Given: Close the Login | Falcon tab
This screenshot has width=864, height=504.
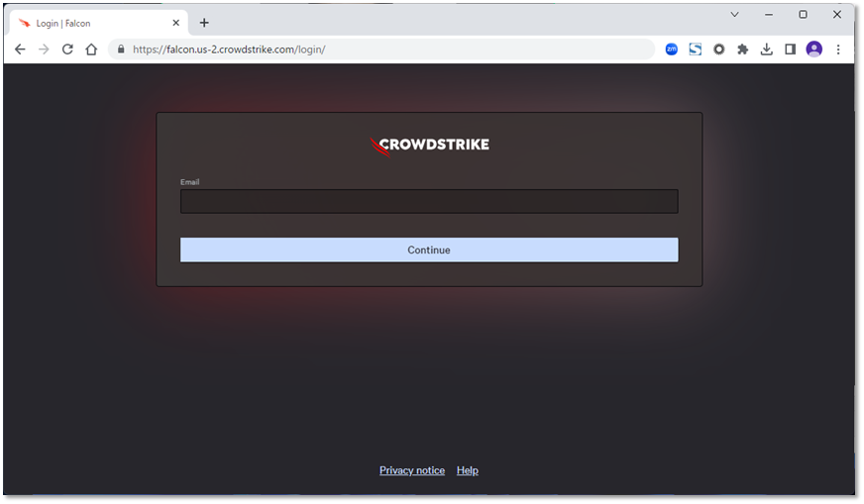Looking at the screenshot, I should [175, 23].
